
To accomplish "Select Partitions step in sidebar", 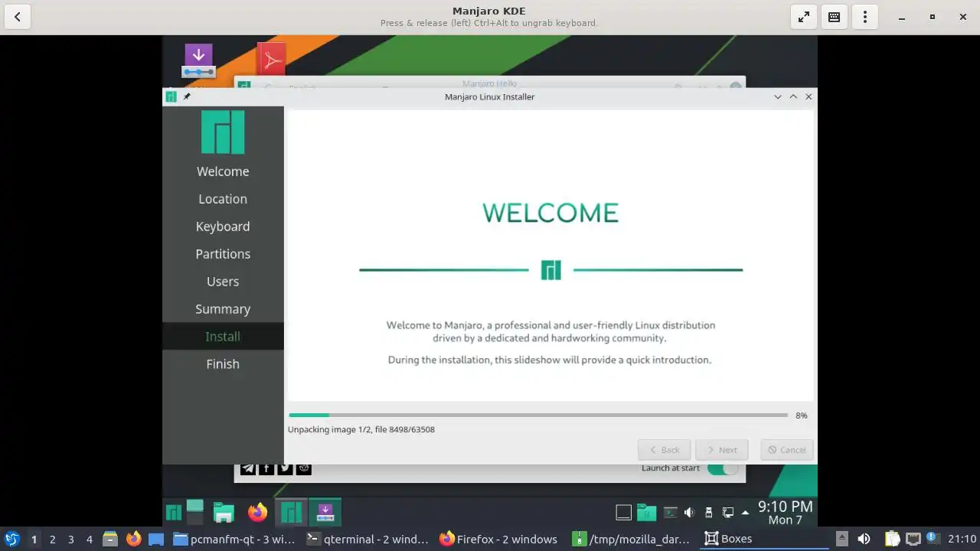I will point(223,254).
